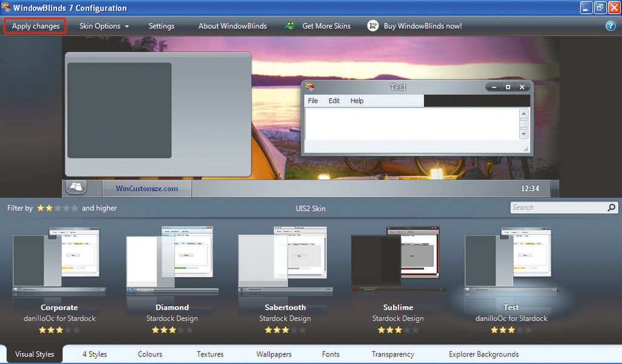Switch to the 4 Styles tab
The height and width of the screenshot is (364, 622).
pos(94,354)
